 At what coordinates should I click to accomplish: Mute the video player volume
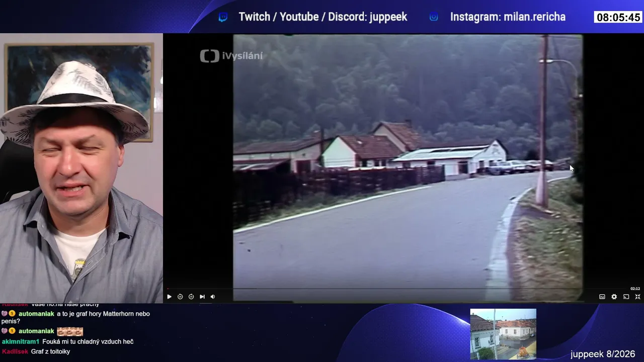pyautogui.click(x=213, y=297)
